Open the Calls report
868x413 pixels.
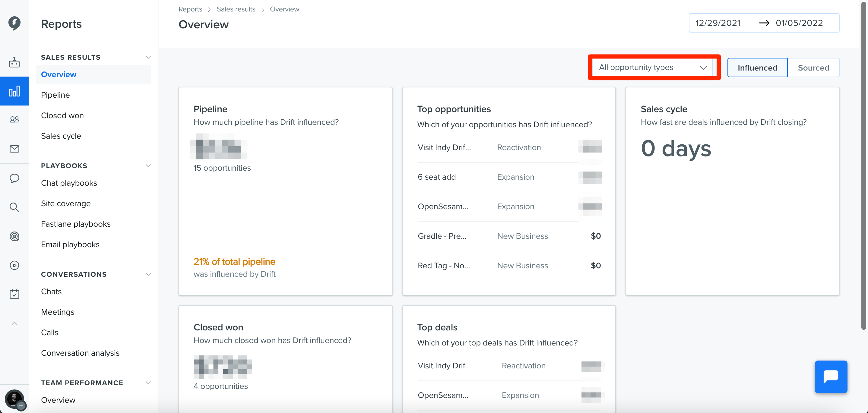49,333
